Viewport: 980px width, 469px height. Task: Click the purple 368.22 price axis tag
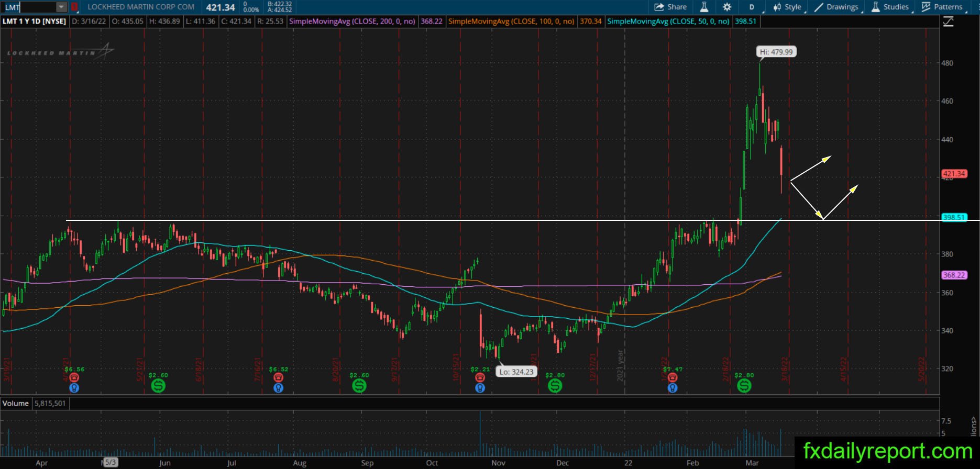954,275
